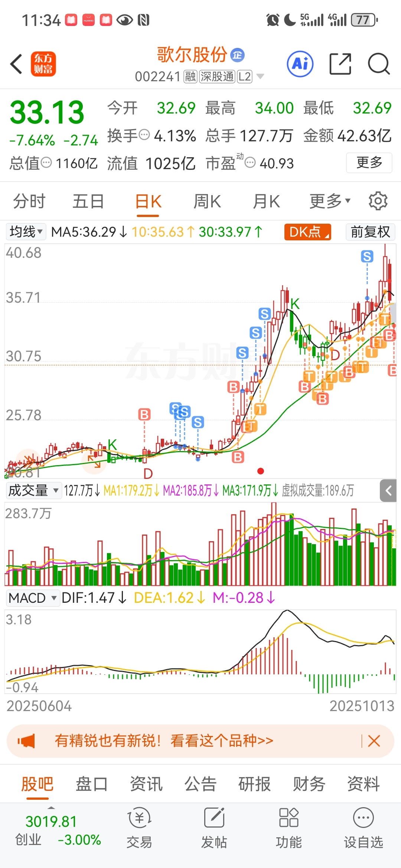The image size is (401, 868).
Task: Open the 东方财富 home logo
Action: coord(43,64)
